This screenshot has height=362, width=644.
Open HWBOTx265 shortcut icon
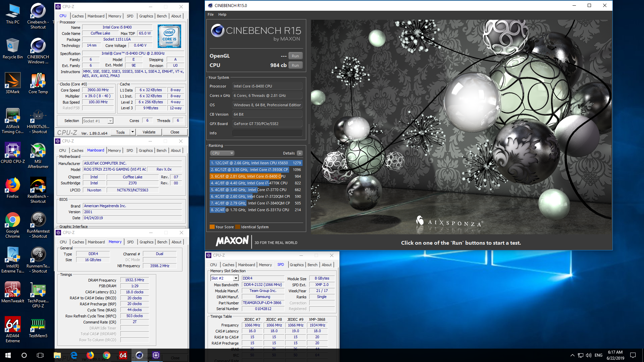tap(38, 121)
